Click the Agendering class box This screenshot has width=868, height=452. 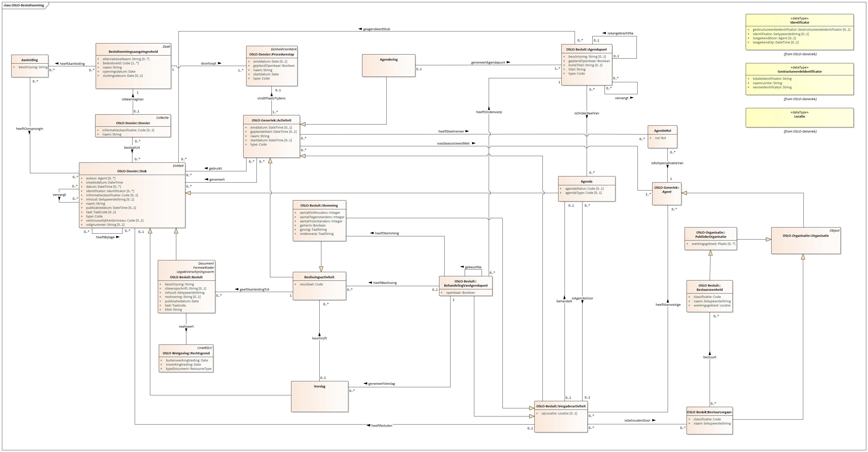[389, 65]
